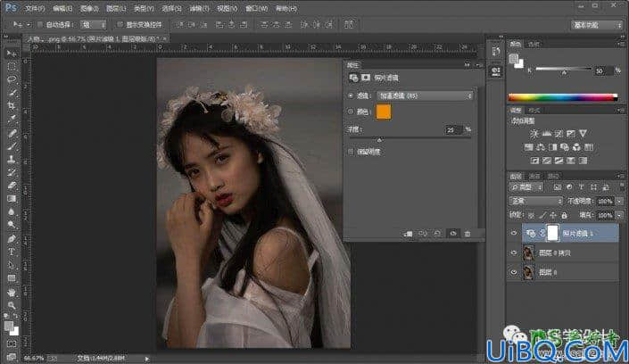
Task: Hide the 图层 0 拷贝 layer
Action: pos(514,252)
